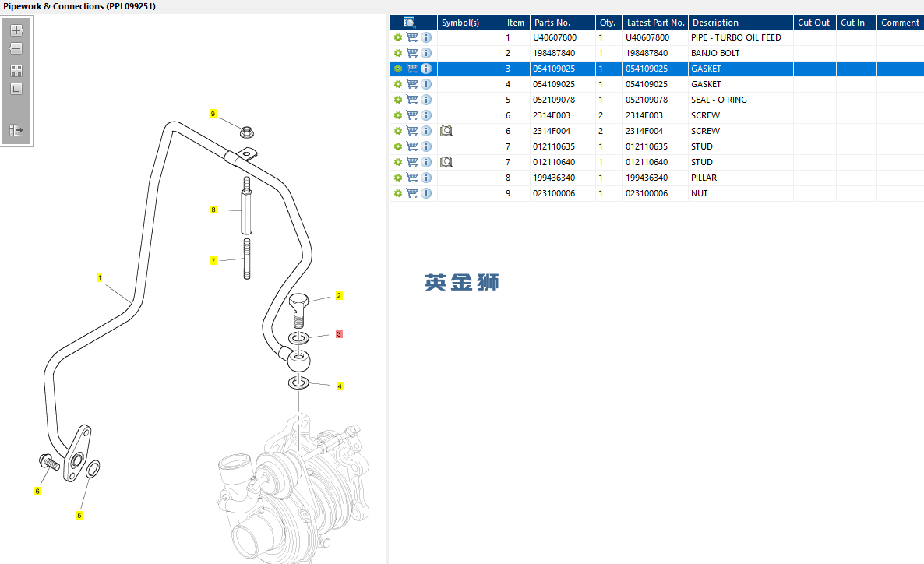The width and height of the screenshot is (924, 564).
Task: Show info for PILLAR 199436340
Action: [x=426, y=178]
